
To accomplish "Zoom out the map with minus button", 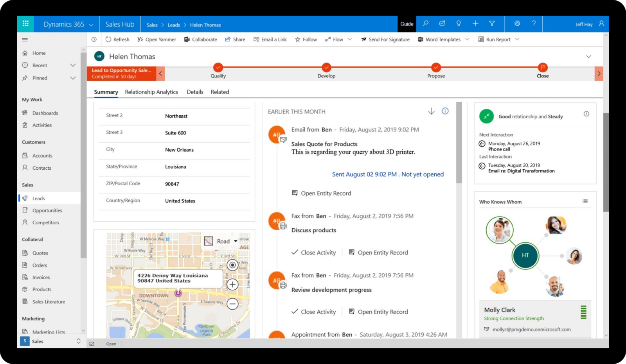I will point(232,303).
